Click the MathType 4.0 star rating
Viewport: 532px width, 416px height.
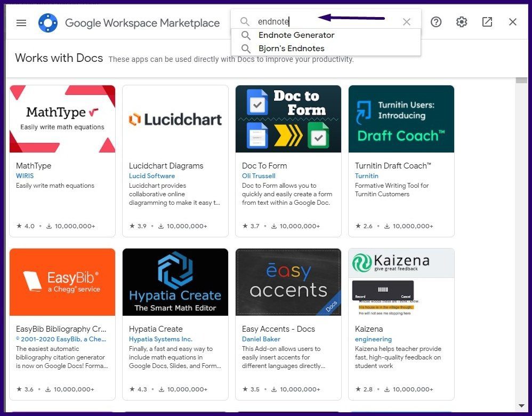[26, 226]
